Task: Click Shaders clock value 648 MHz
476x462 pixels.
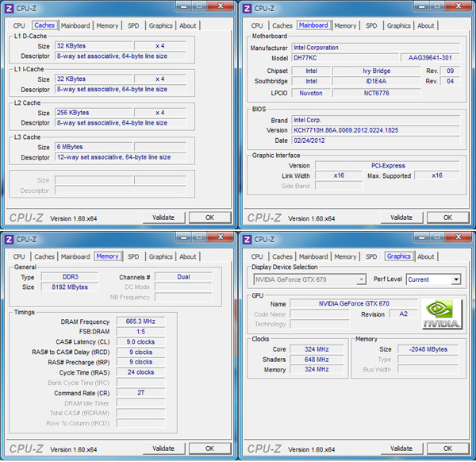Action: 317,360
